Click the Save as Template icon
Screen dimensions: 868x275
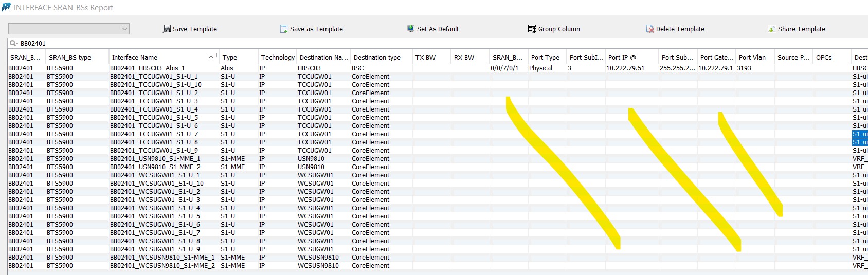coord(284,29)
